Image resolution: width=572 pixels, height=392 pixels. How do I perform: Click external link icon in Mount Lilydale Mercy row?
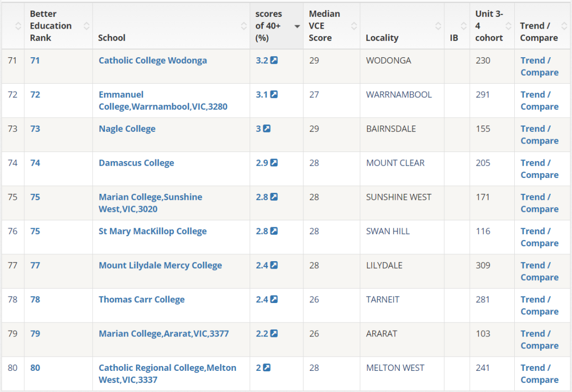click(274, 265)
